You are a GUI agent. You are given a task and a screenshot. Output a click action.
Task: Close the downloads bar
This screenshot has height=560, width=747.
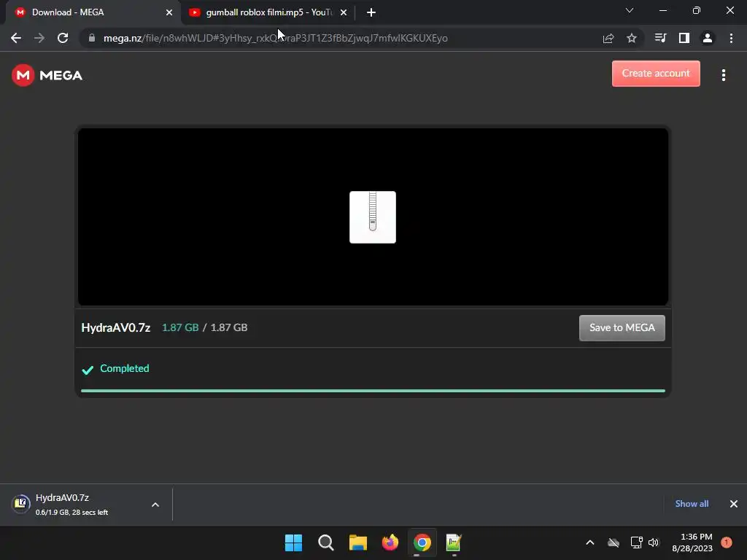(x=734, y=504)
